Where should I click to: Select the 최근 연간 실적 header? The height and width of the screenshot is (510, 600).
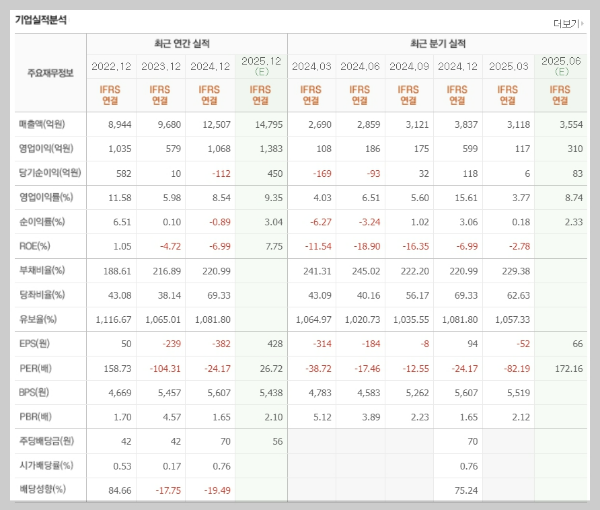click(x=182, y=43)
